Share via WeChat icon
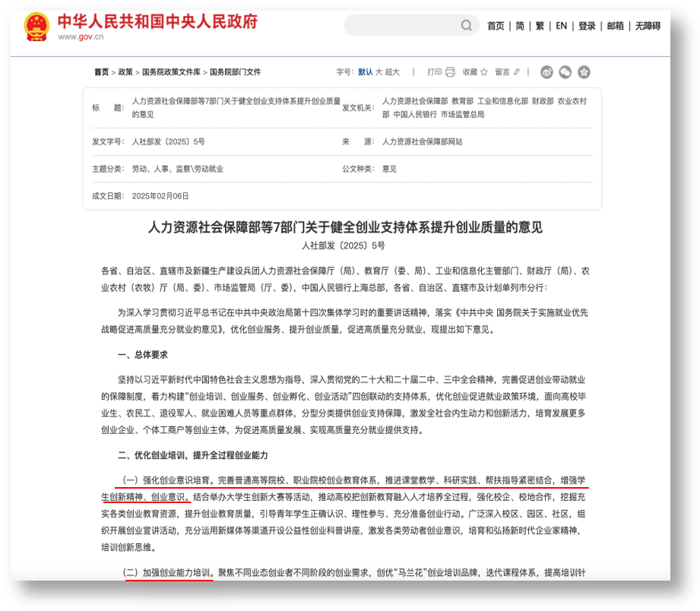Viewport: 700px width, 611px height. 565,72
